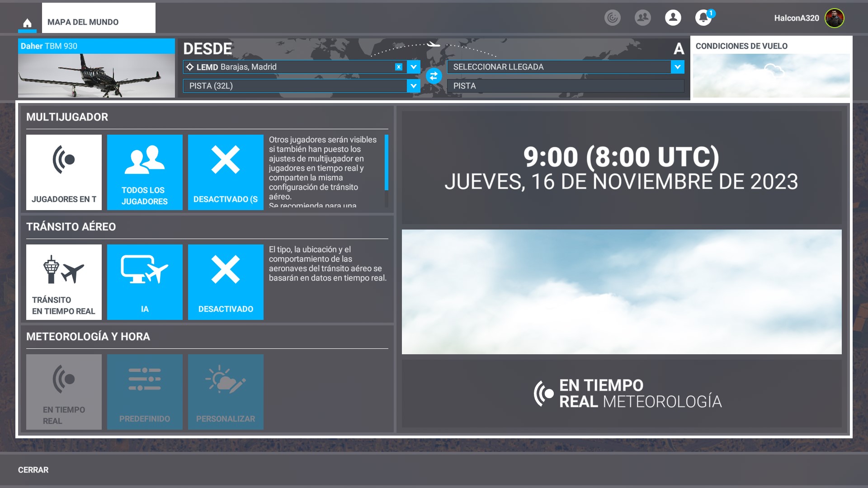Viewport: 868px width, 488px height.
Task: Click the JUEVES, 16 DE NOVIEMBRE DE 2023 date
Action: tap(621, 182)
